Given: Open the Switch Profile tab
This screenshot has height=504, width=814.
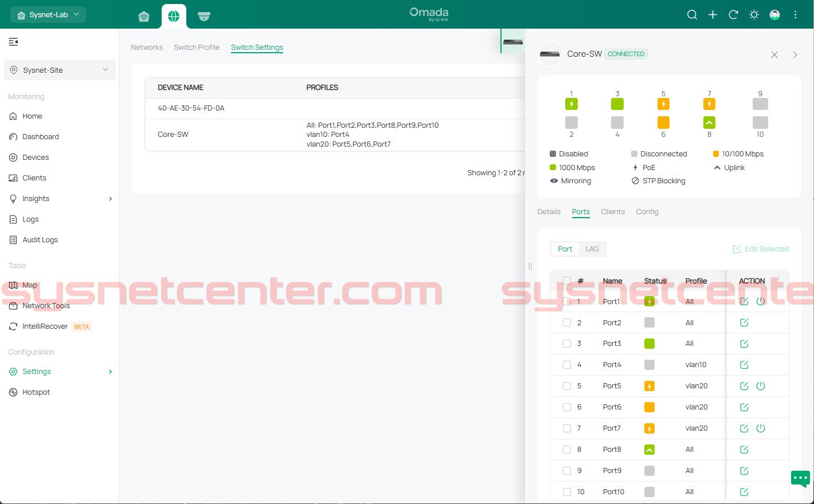Looking at the screenshot, I should pos(197,48).
